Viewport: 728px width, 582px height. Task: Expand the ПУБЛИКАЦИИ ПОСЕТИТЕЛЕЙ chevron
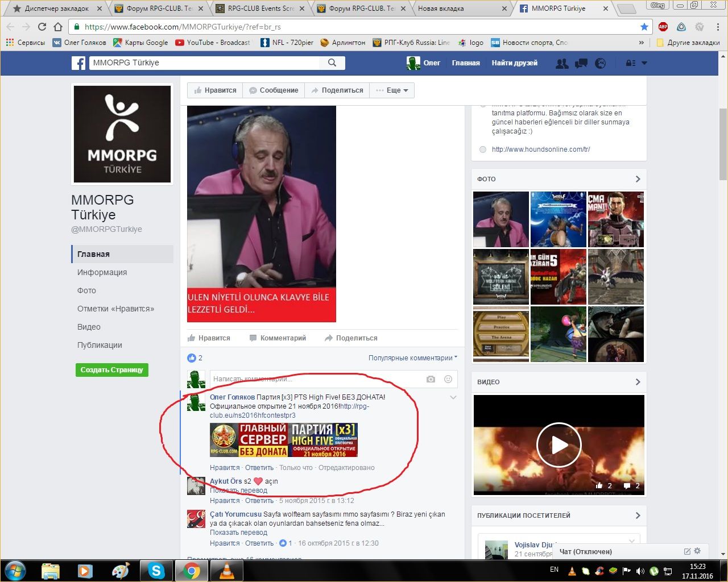pyautogui.click(x=638, y=516)
